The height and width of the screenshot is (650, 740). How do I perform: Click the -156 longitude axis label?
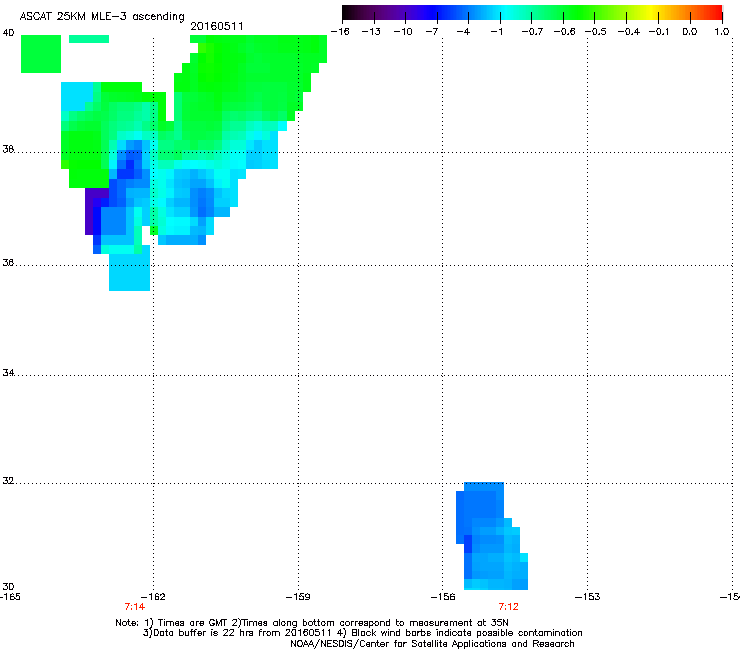pos(443,597)
